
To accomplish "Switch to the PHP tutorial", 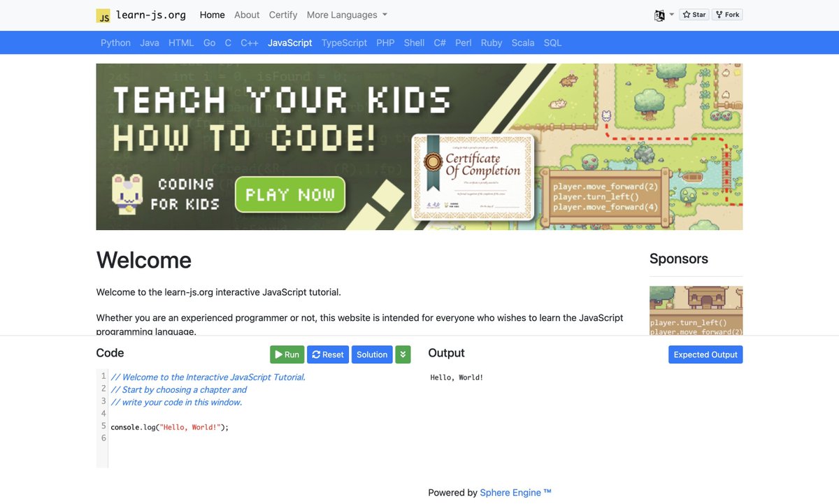I will (x=385, y=43).
